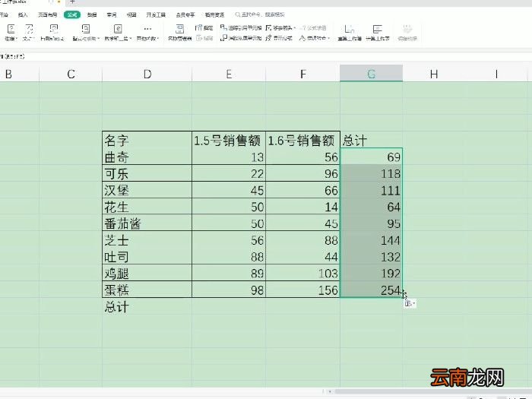This screenshot has width=532, height=399.
Task: Select column D header
Action: pyautogui.click(x=147, y=74)
